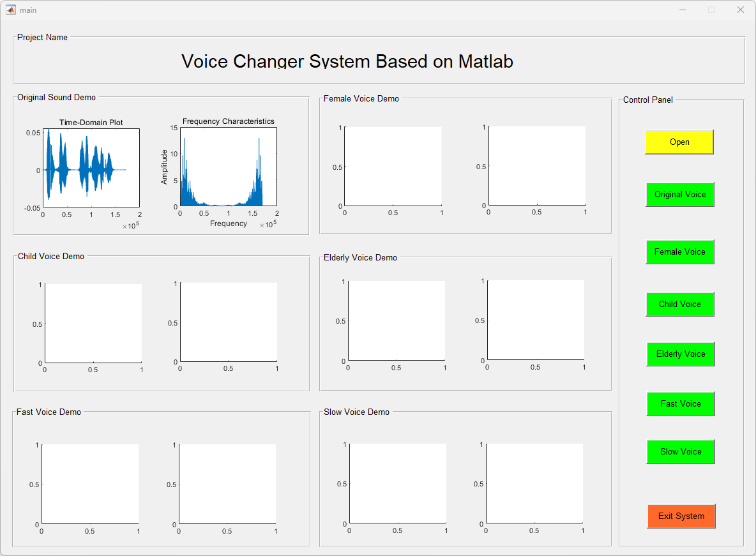Apply the Child Voice effect
This screenshot has width=756, height=556.
pyautogui.click(x=680, y=304)
